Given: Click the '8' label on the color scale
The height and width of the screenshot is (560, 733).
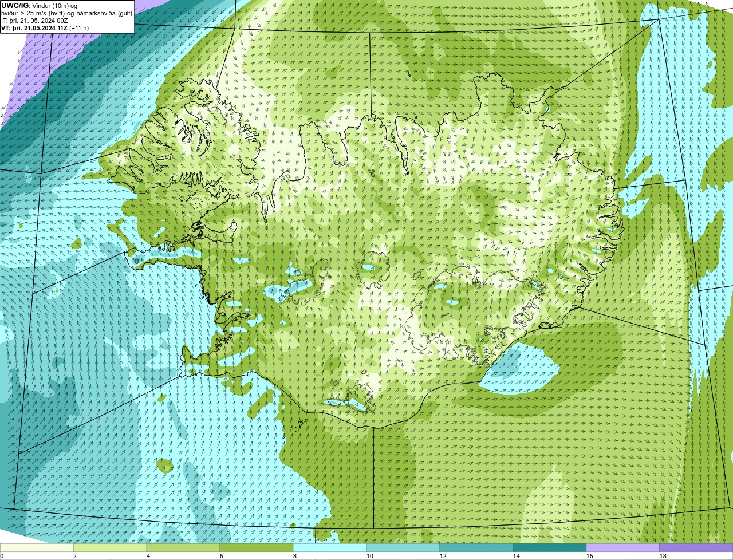Looking at the screenshot, I should [x=295, y=556].
